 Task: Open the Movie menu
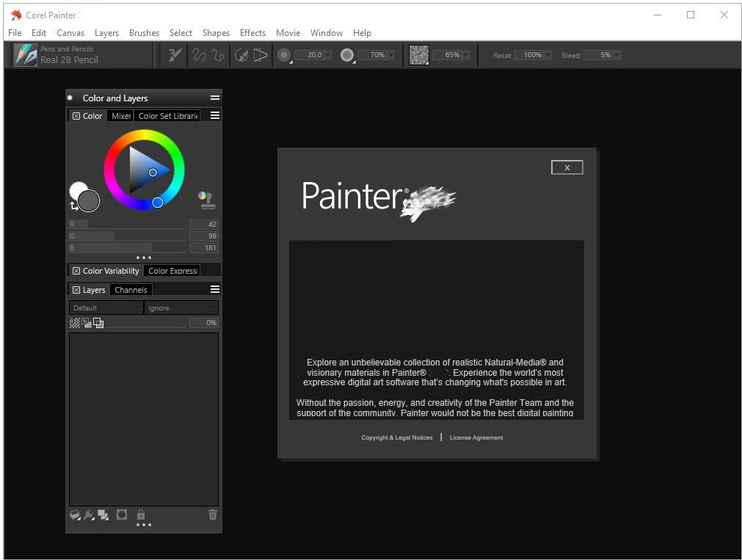pyautogui.click(x=288, y=33)
